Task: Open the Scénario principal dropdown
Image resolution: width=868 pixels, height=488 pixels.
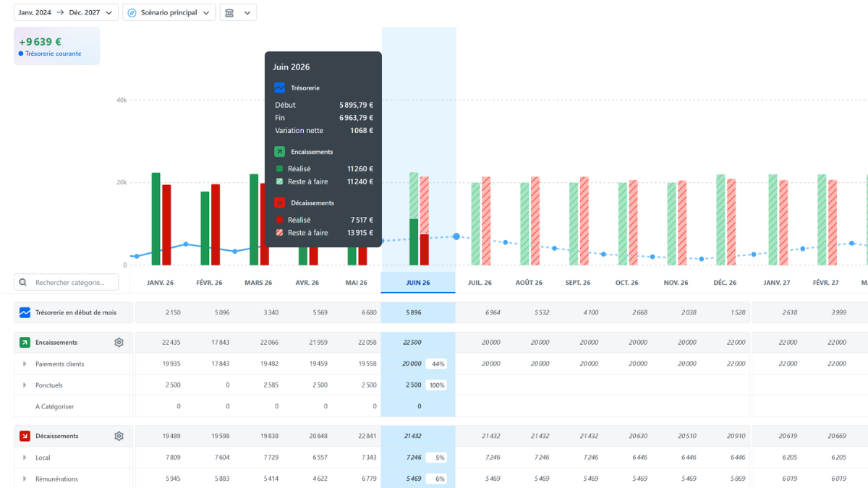Action: (x=169, y=12)
